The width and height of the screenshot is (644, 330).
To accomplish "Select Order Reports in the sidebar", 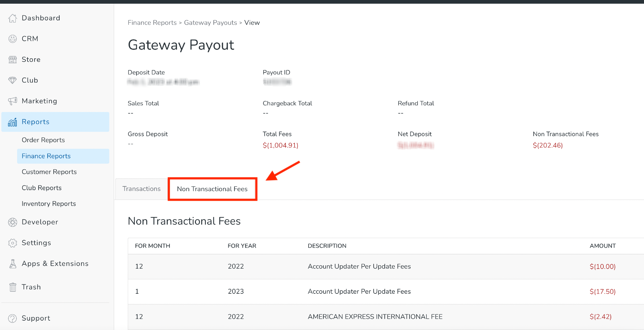I will [43, 140].
